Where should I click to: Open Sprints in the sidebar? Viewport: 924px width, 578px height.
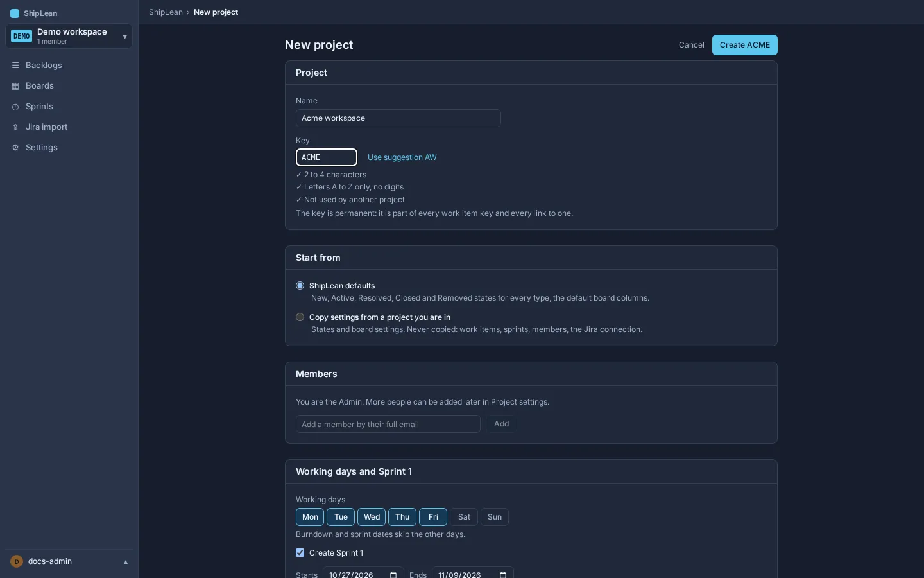[69, 107]
